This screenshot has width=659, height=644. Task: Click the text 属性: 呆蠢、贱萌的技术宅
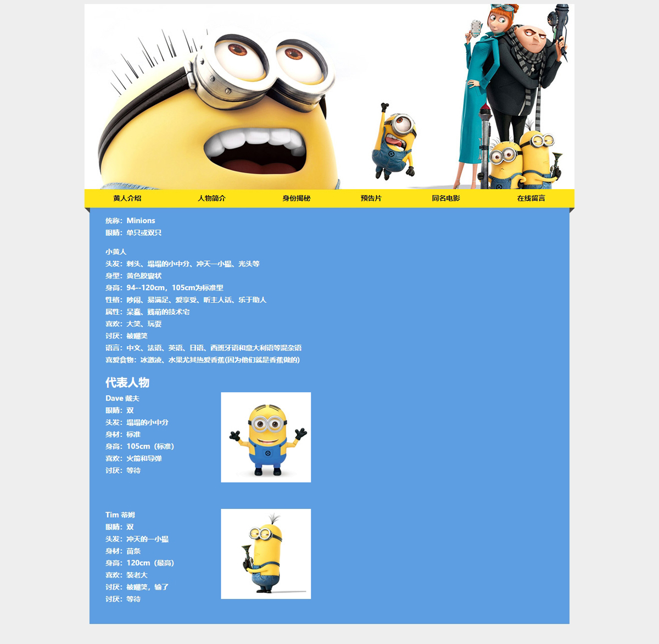(x=148, y=312)
